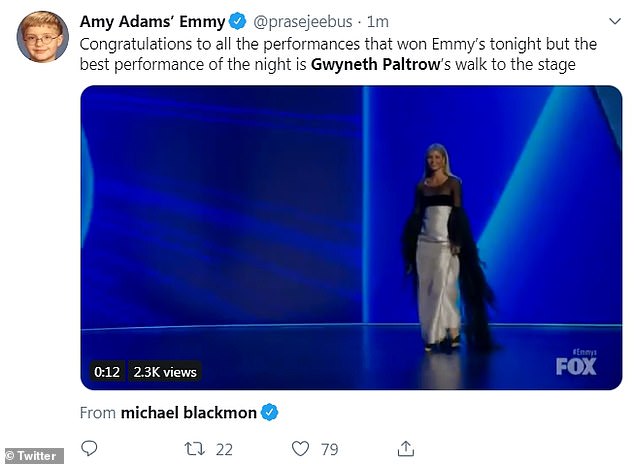The height and width of the screenshot is (464, 634).
Task: Click the verified badge next to michael blackmon
Action: (x=269, y=412)
